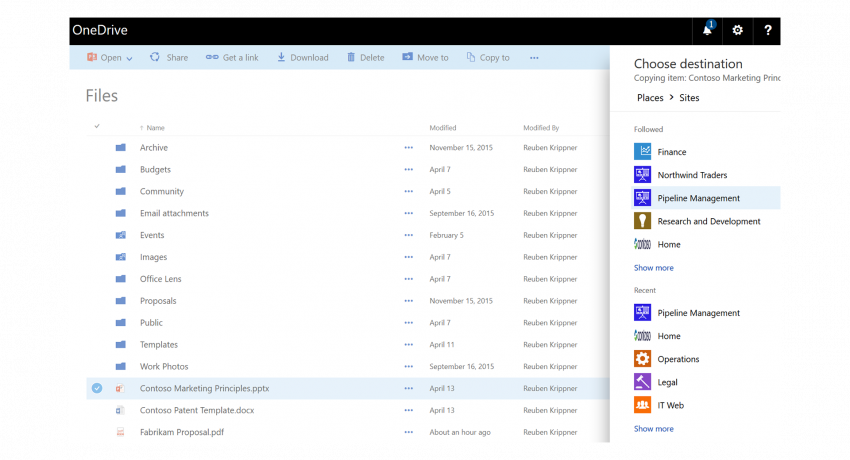850x460 pixels.
Task: Select the Finance site icon
Action: pyautogui.click(x=642, y=151)
